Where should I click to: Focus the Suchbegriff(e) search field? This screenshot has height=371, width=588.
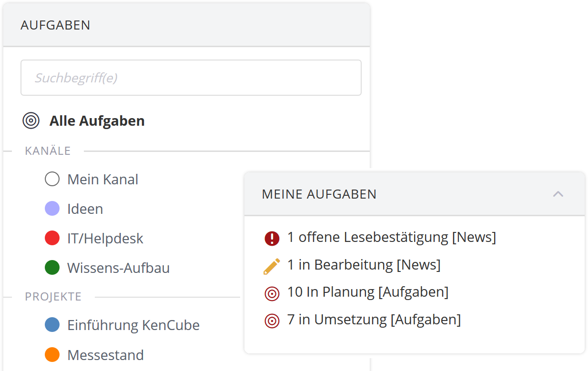[191, 78]
